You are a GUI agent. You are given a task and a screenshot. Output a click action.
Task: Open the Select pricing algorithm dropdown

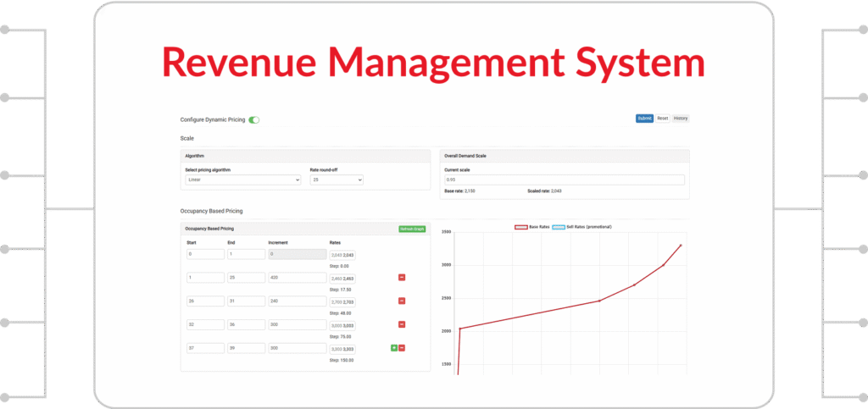click(243, 180)
